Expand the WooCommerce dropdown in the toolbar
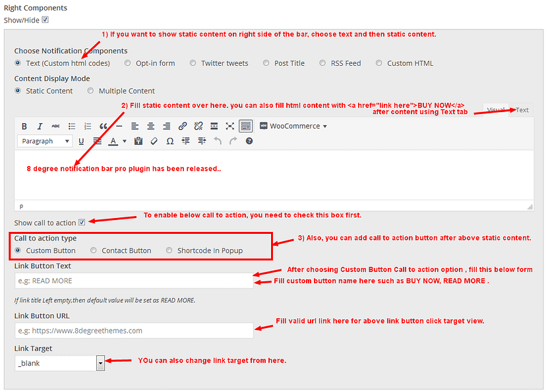 (x=293, y=126)
